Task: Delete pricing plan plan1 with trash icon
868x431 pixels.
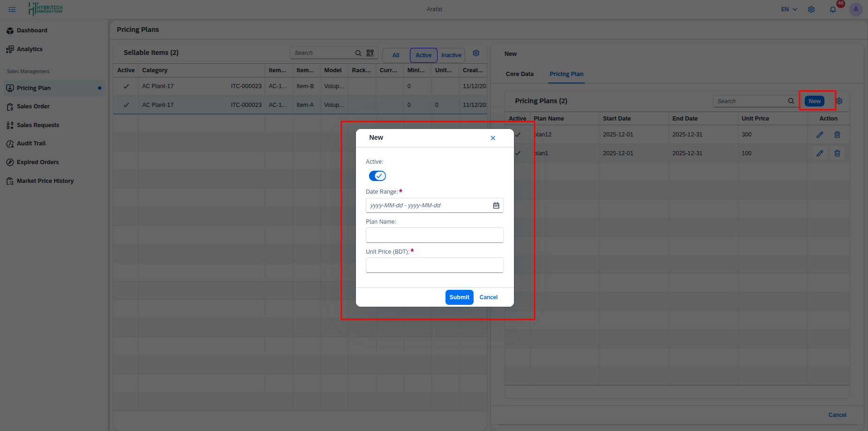Action: click(x=838, y=153)
